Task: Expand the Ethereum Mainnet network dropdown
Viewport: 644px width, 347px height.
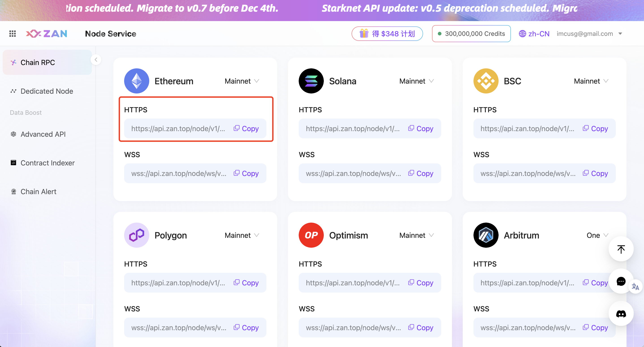Action: click(x=242, y=81)
